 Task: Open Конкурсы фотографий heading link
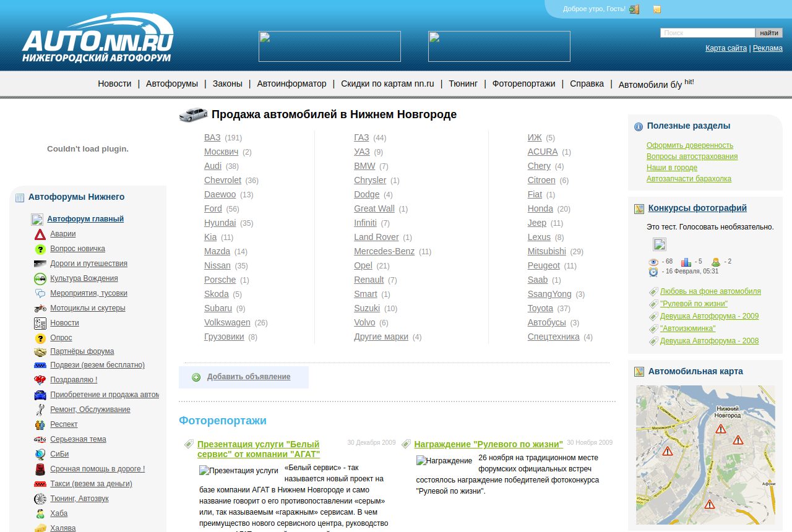(x=697, y=208)
